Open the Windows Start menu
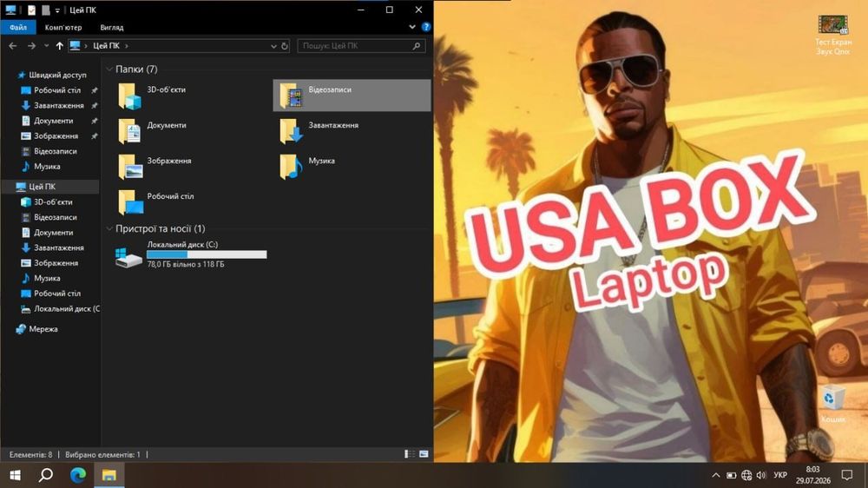 (15, 475)
